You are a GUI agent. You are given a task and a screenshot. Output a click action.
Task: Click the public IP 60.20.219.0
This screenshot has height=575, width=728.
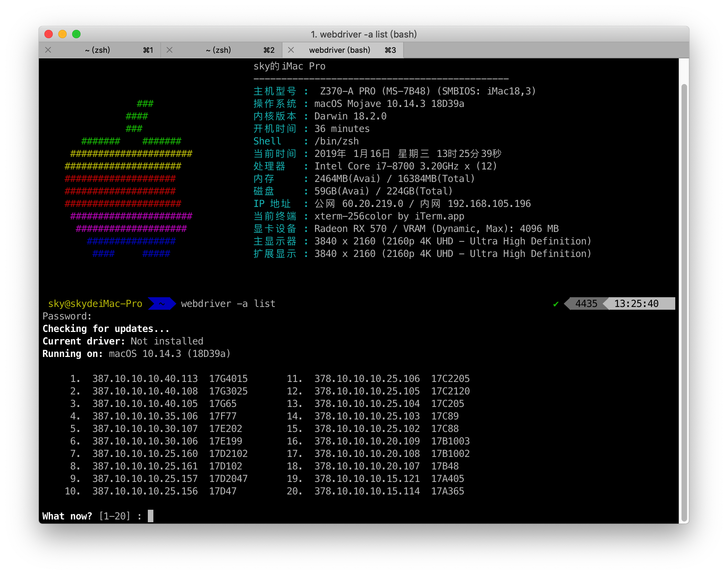tap(373, 204)
